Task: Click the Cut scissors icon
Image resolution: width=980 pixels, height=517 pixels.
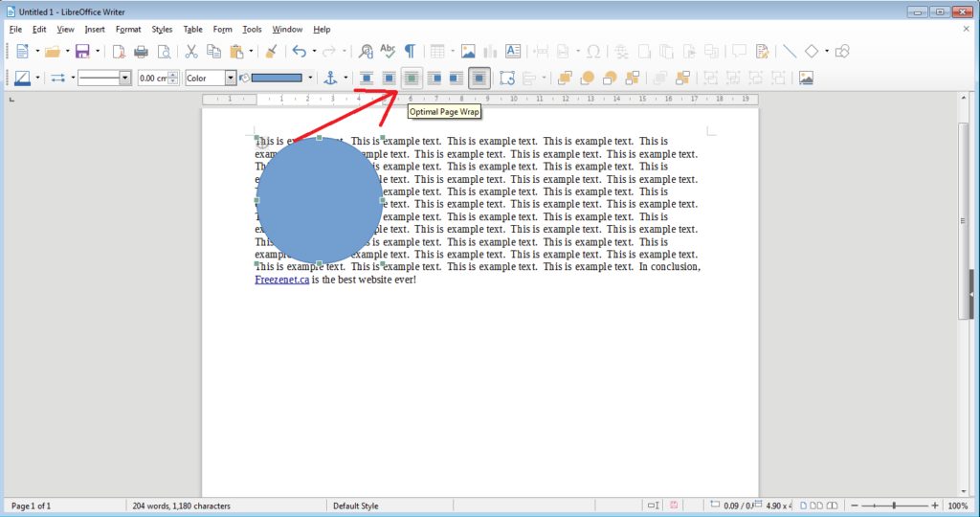Action: (191, 52)
